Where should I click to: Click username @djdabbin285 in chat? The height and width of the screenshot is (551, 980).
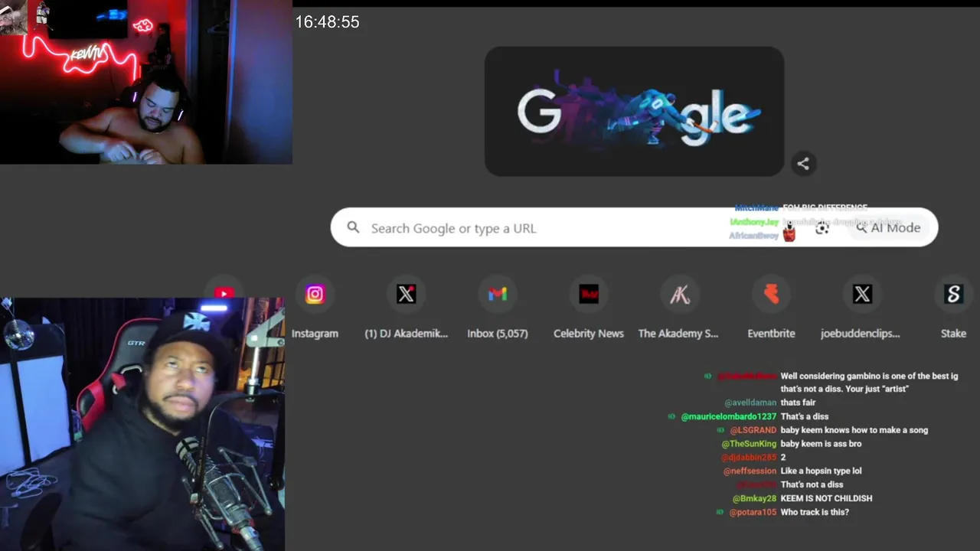point(749,458)
